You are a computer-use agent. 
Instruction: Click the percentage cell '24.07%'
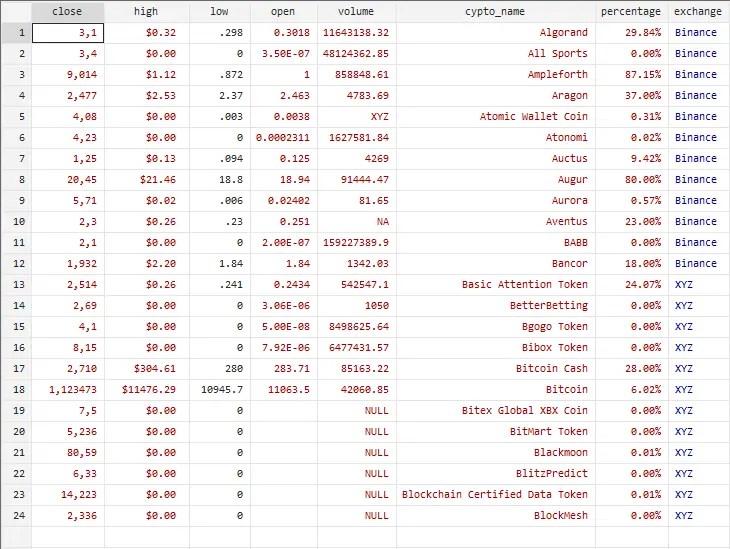click(632, 285)
